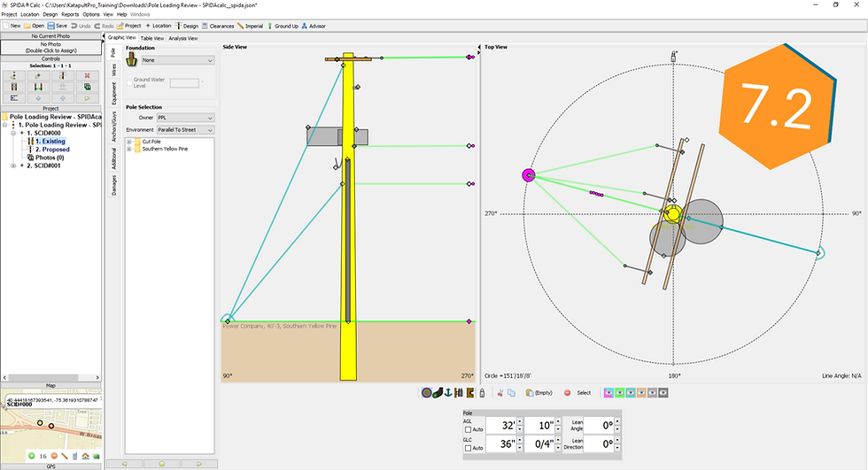Increase the AGL feet stepper value

click(x=519, y=422)
